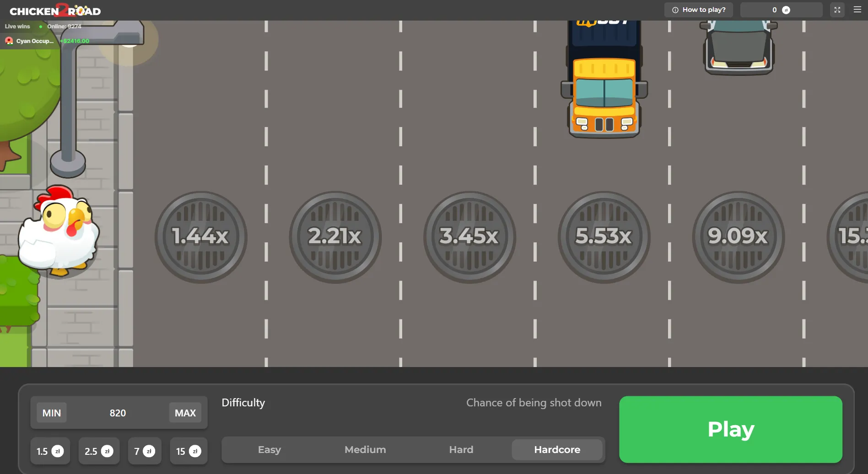Choose Hard difficulty level

pos(461,450)
